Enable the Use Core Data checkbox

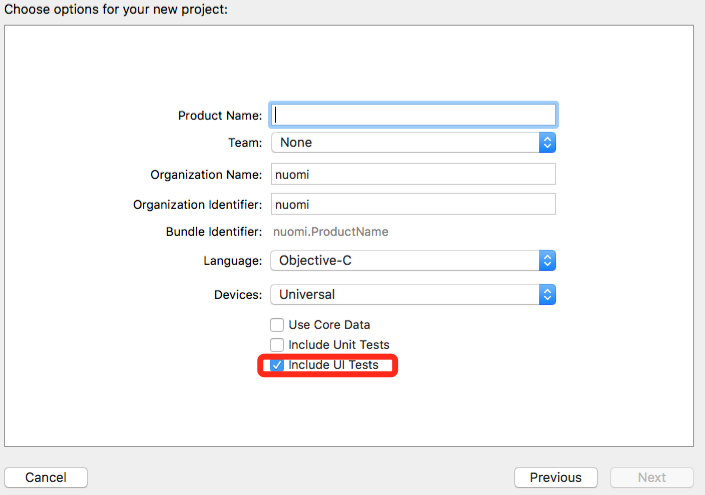pyautogui.click(x=277, y=325)
